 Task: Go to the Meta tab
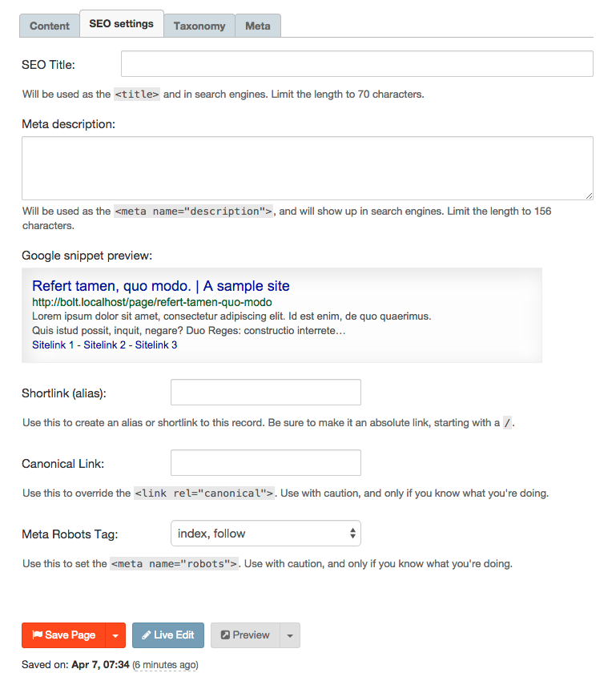click(258, 26)
